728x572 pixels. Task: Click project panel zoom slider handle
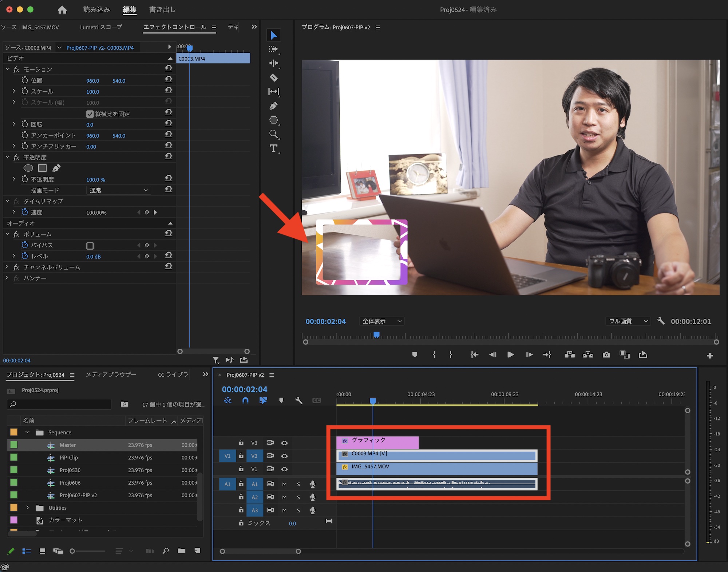click(x=72, y=551)
